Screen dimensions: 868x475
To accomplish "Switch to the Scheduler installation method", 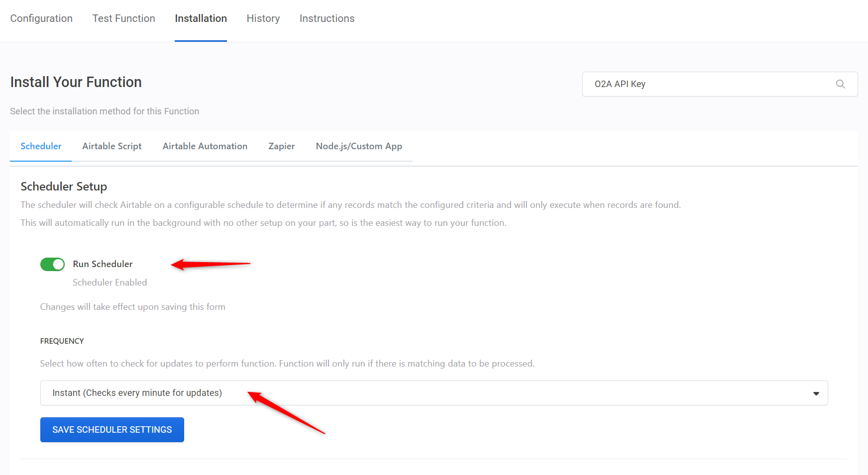I will click(x=40, y=146).
